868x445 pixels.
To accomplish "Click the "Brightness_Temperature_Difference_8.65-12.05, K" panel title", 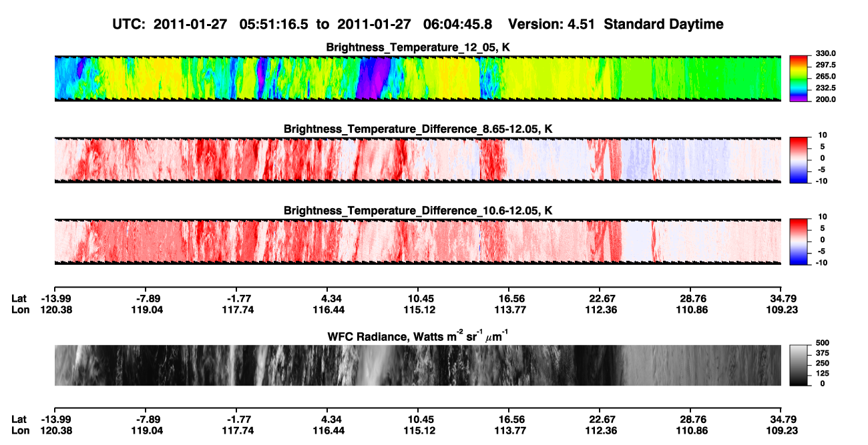I will pyautogui.click(x=418, y=129).
